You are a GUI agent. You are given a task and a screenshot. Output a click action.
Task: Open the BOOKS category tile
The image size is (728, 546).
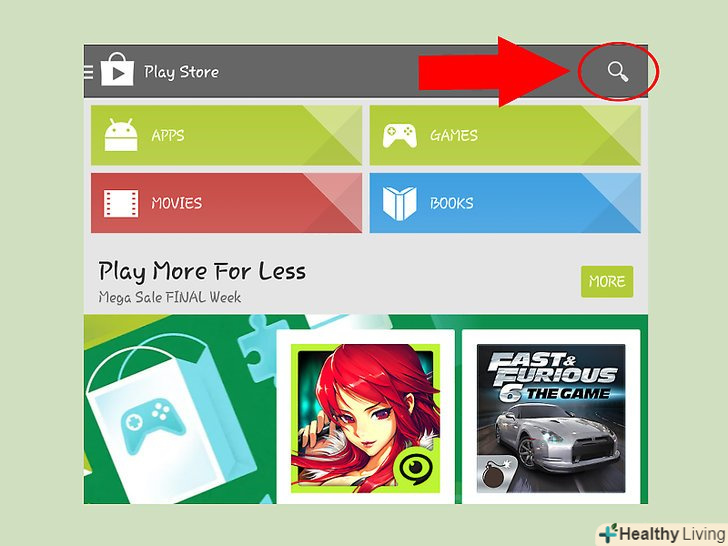pos(505,203)
